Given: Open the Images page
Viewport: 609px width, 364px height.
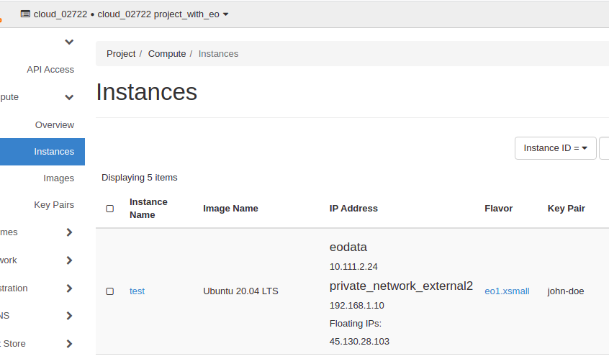Looking at the screenshot, I should click(x=58, y=178).
